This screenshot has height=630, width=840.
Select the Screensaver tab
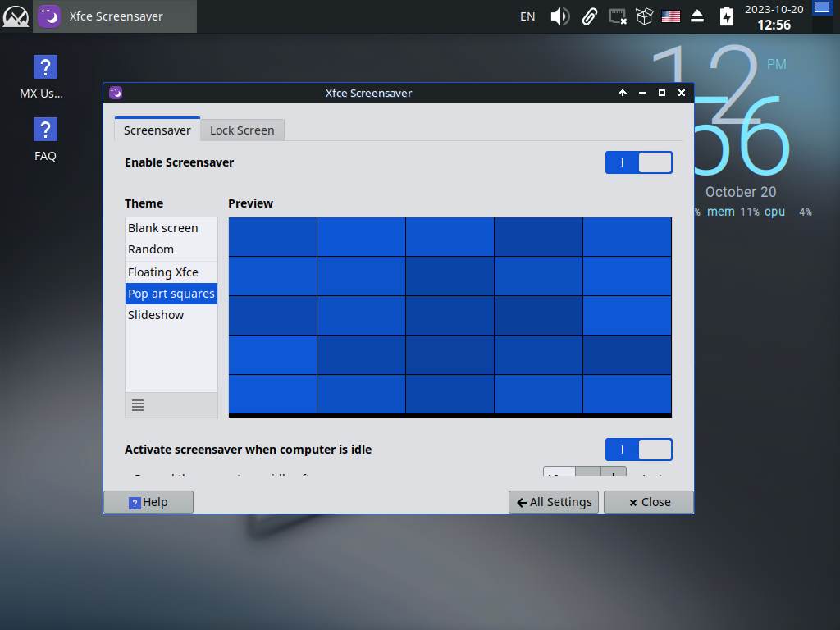click(x=157, y=130)
